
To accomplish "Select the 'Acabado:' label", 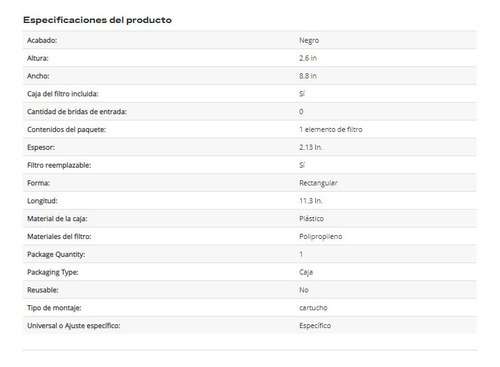I will click(x=42, y=40).
